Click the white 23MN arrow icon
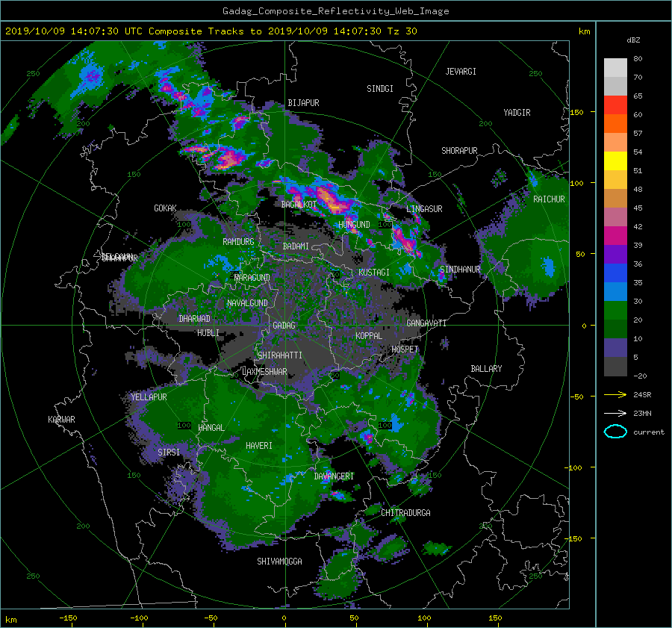The height and width of the screenshot is (628, 672). 615,413
